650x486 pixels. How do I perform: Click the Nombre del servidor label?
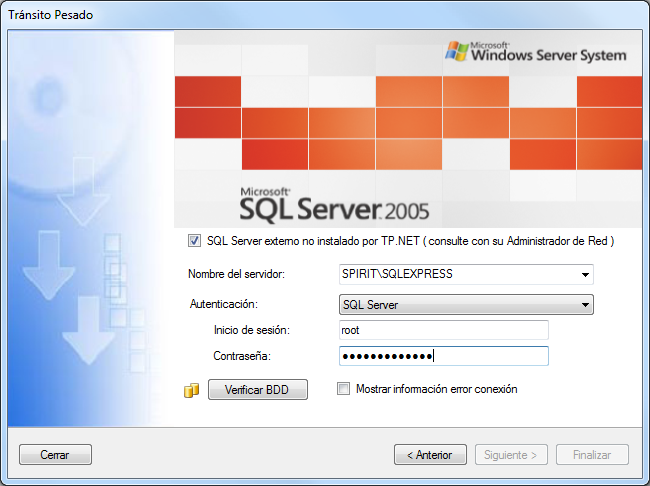tap(236, 274)
